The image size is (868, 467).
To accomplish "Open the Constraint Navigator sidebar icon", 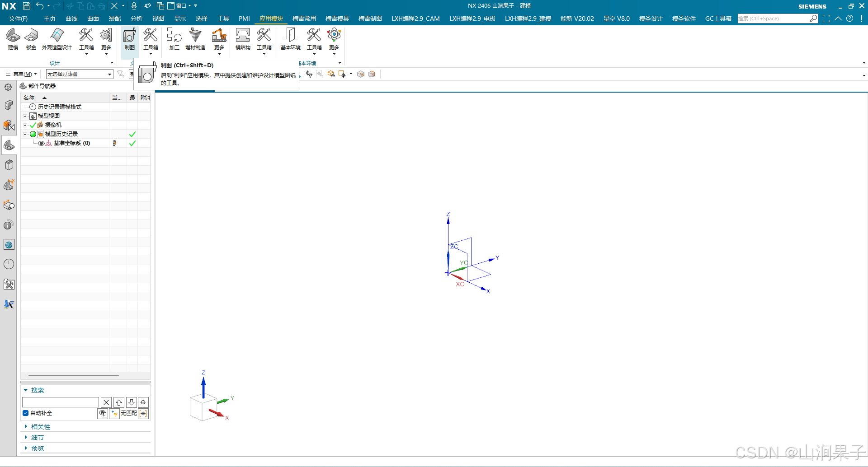I will pyautogui.click(x=9, y=125).
